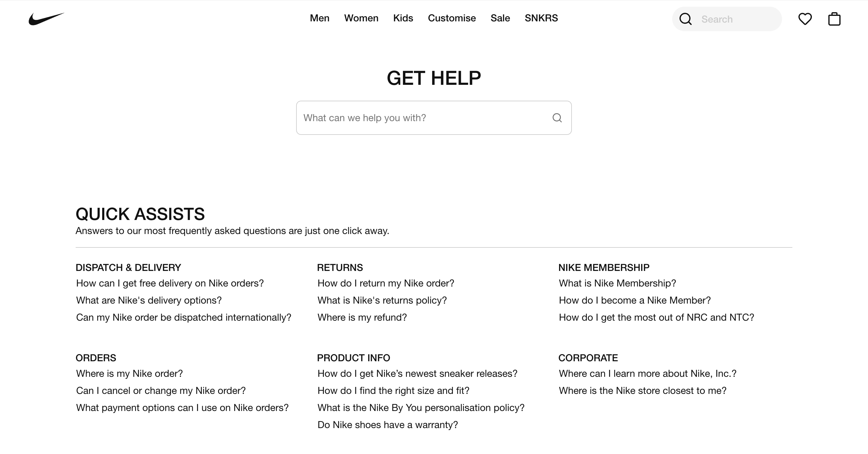
Task: Click the 'What can we help you with?' field
Action: [434, 118]
